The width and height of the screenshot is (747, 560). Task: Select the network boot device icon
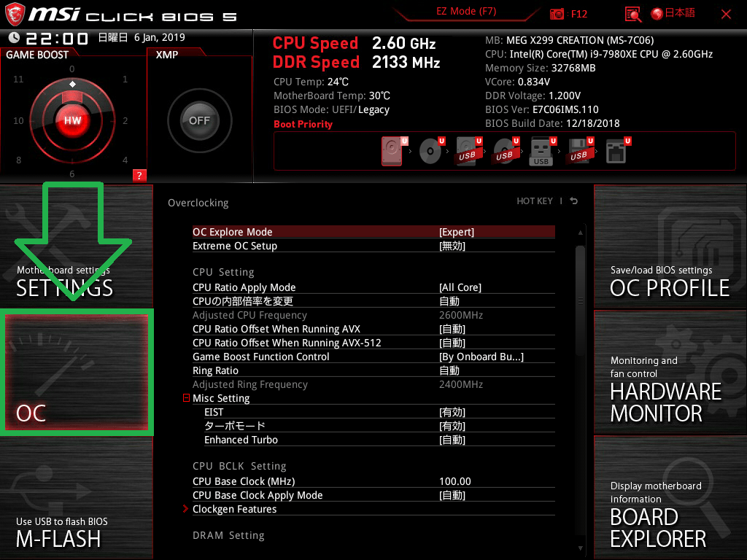pyautogui.click(x=616, y=152)
